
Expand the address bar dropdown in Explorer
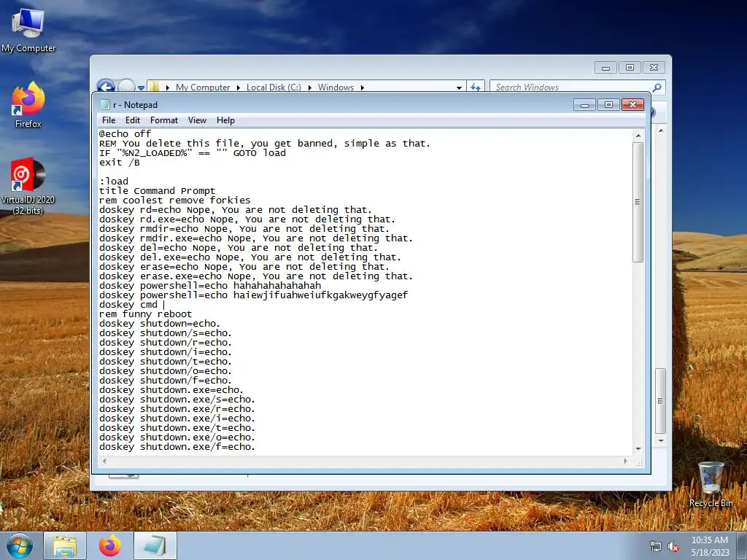[459, 87]
